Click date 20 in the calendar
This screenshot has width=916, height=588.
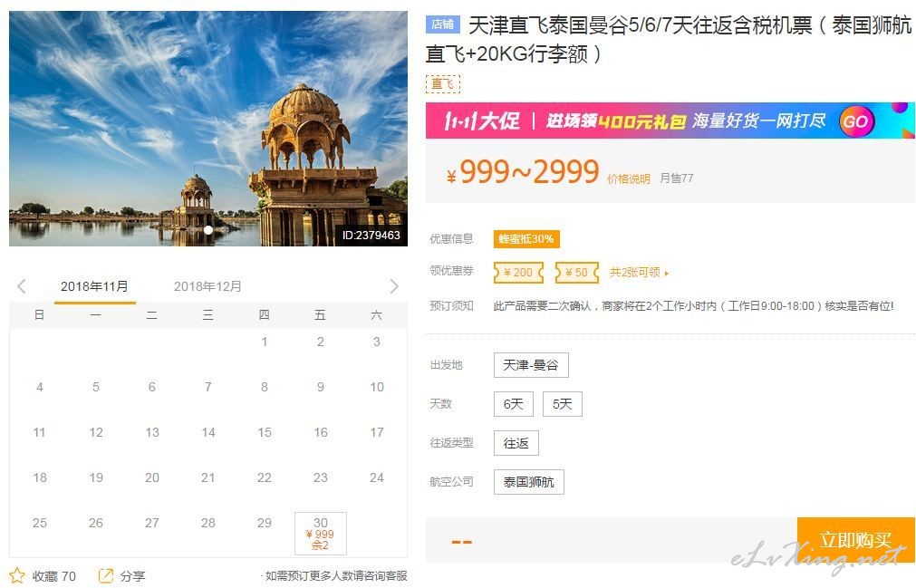click(152, 477)
